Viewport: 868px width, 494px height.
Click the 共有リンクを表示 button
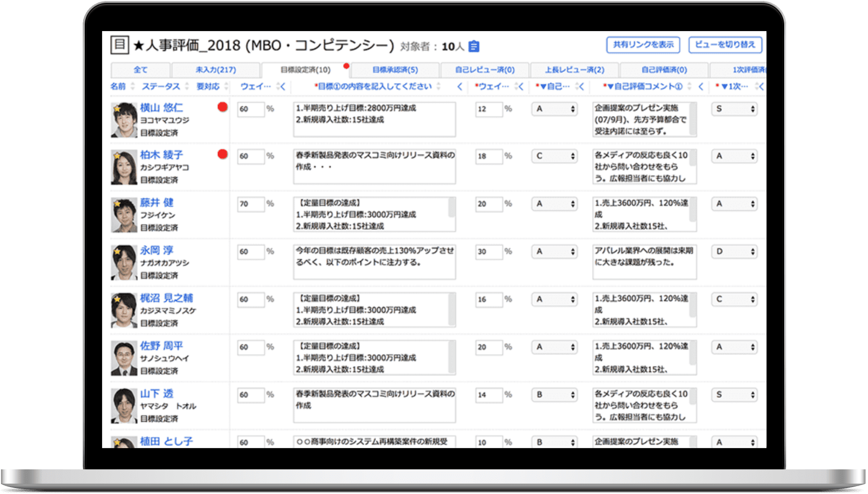pyautogui.click(x=643, y=45)
